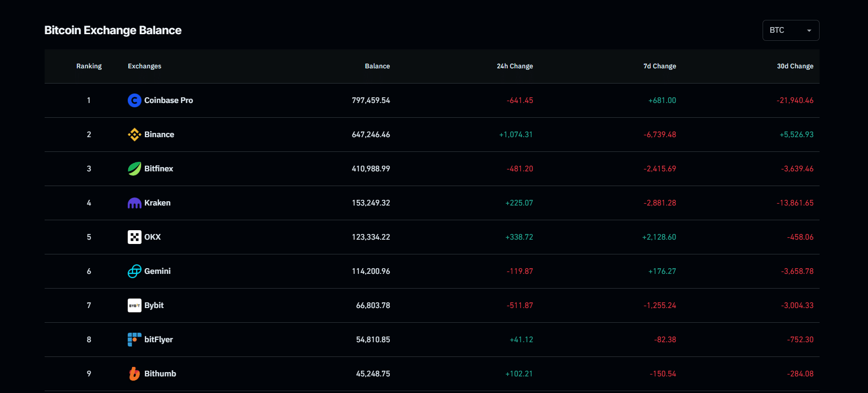Click the bitFlyer logo icon
Viewport: 868px width, 393px height.
tap(134, 339)
